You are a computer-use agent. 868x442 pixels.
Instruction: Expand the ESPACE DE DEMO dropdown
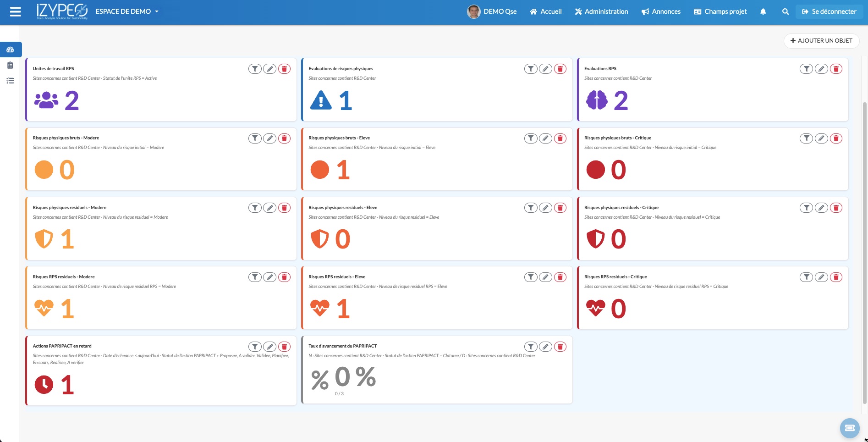click(x=127, y=11)
